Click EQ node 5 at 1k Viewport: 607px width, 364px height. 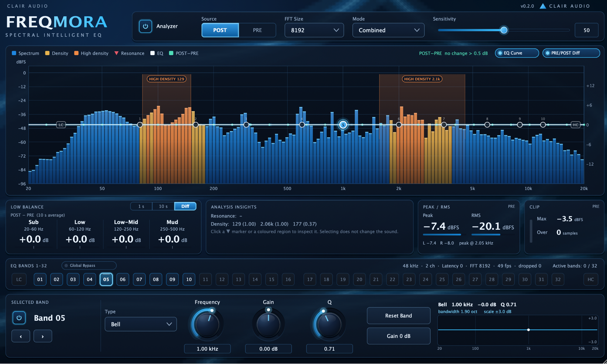[x=343, y=125]
